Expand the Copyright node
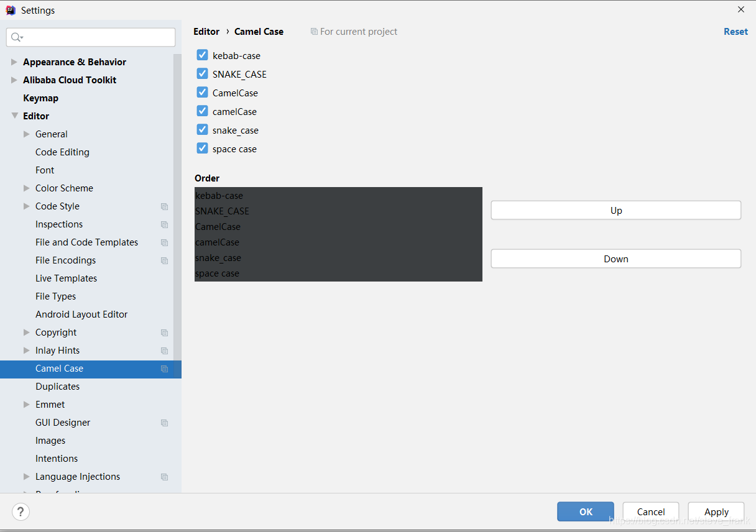 click(27, 332)
